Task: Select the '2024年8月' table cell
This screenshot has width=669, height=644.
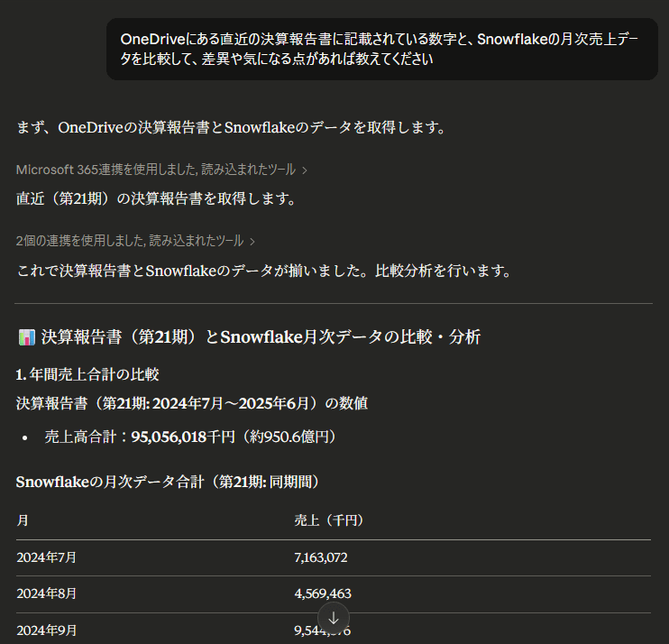Action: 46,593
